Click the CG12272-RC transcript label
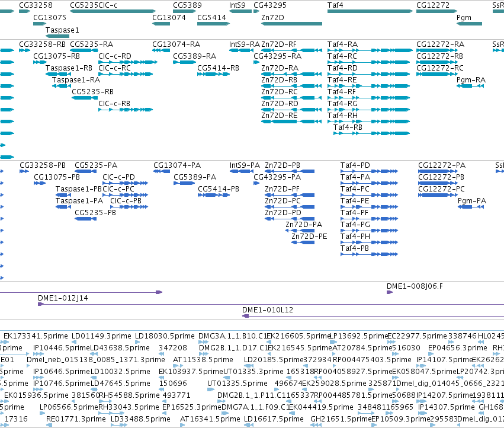This screenshot has height=428, width=504. pos(440,68)
